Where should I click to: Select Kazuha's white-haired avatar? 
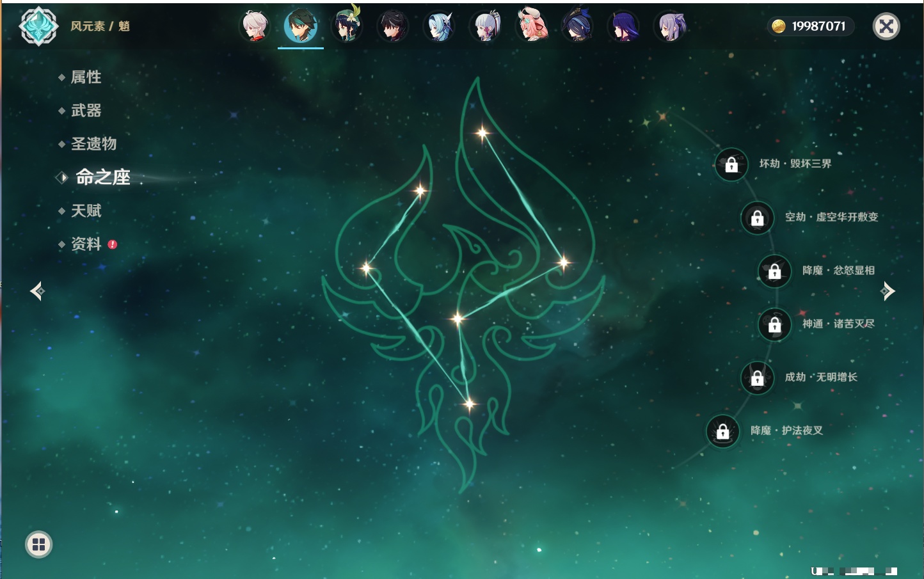point(254,26)
